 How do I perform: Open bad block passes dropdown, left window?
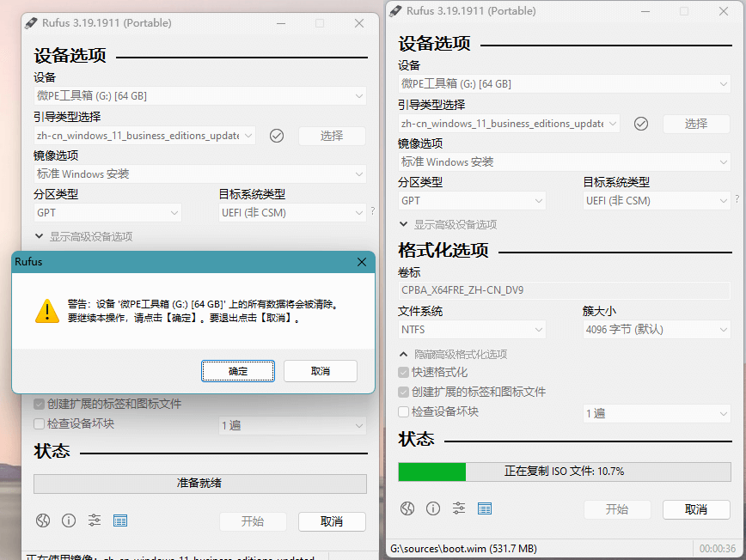point(292,425)
